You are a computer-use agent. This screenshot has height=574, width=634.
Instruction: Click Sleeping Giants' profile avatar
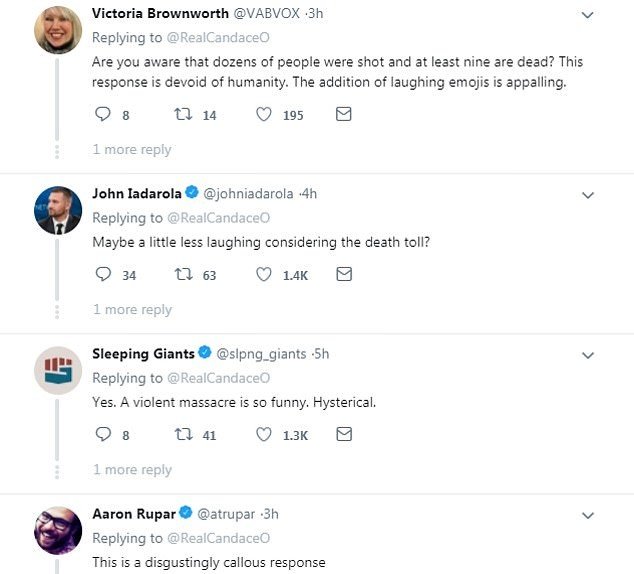[x=58, y=370]
